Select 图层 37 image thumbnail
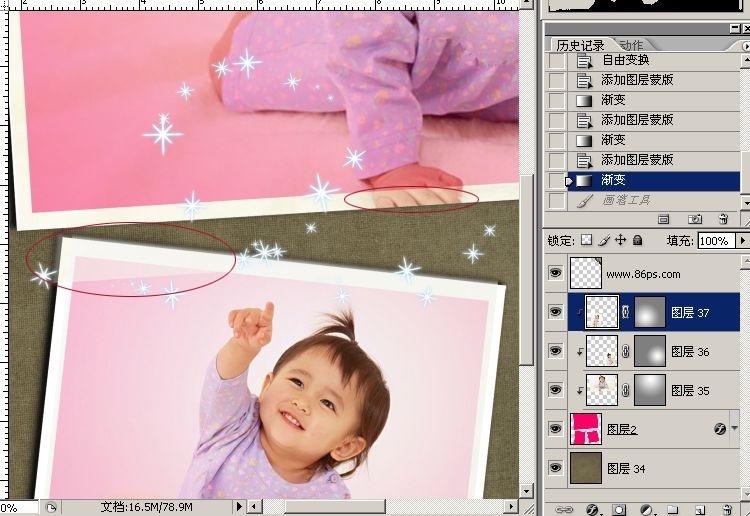This screenshot has width=750, height=516. pyautogui.click(x=602, y=312)
